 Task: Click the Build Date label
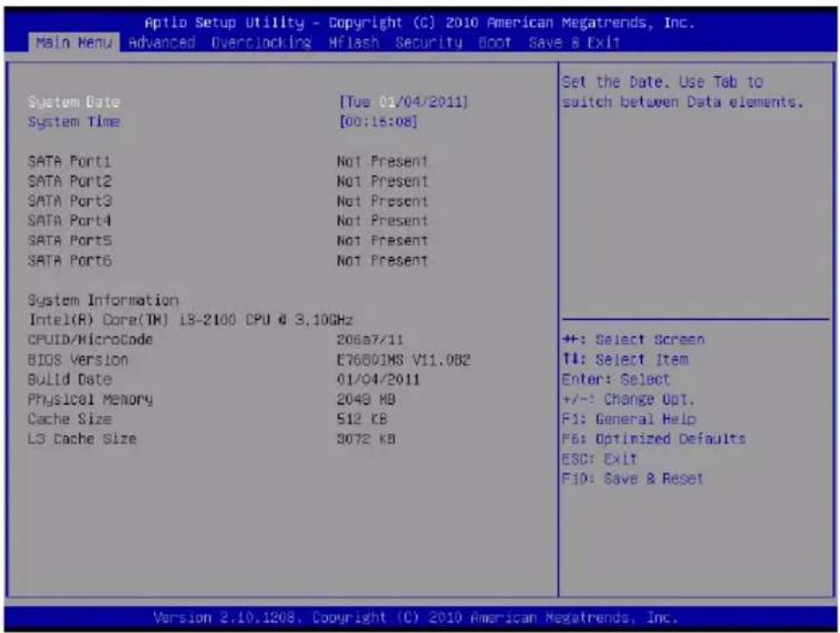70,380
